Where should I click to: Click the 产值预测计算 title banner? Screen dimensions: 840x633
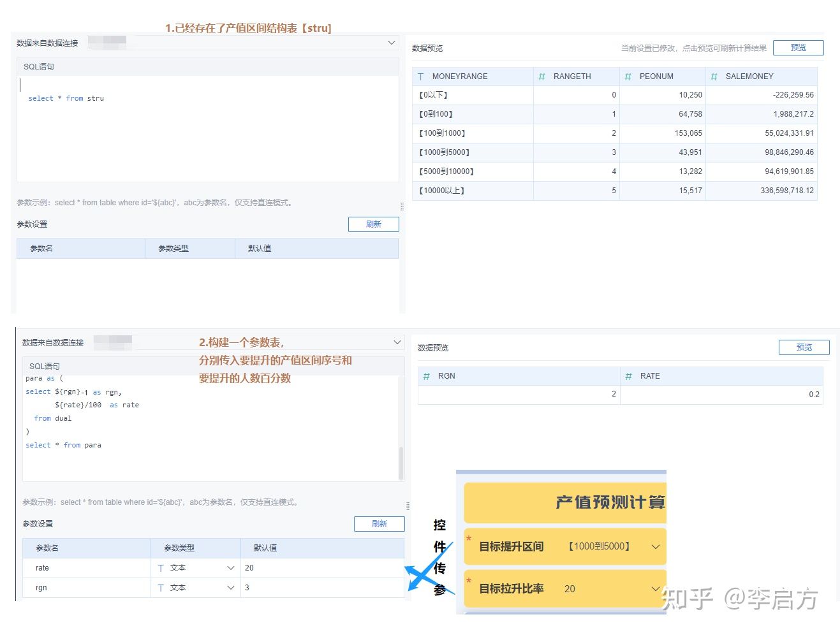[x=564, y=502]
